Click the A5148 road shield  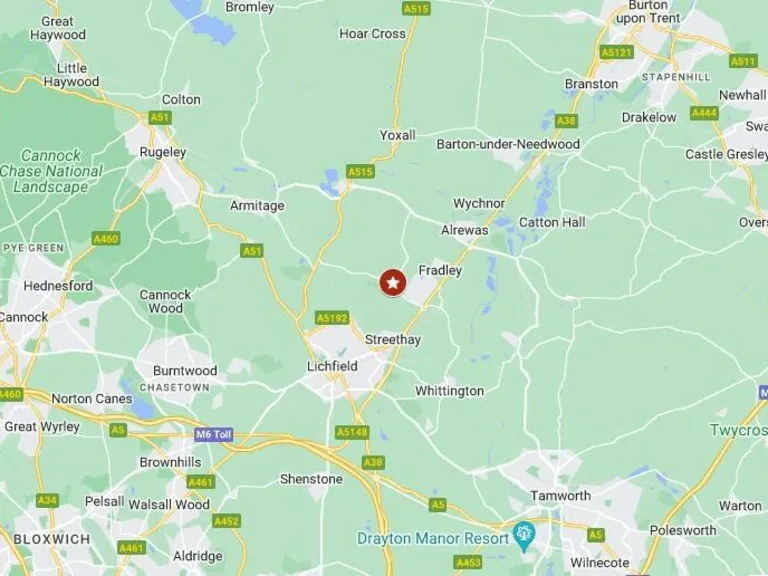click(x=352, y=432)
